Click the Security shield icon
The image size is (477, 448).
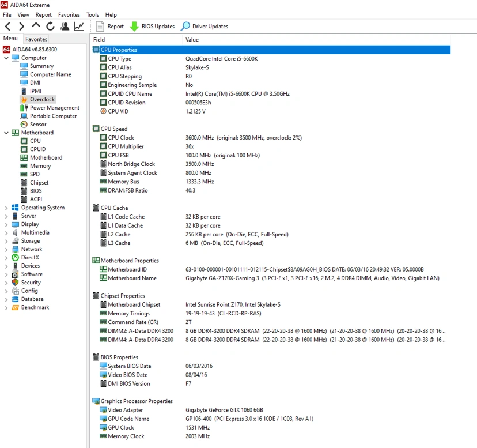coord(15,283)
